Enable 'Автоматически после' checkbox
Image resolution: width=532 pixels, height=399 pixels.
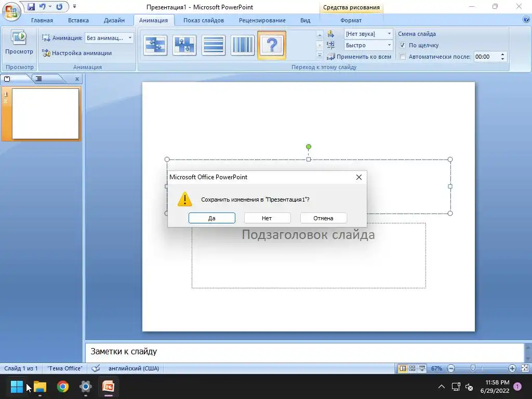point(403,57)
